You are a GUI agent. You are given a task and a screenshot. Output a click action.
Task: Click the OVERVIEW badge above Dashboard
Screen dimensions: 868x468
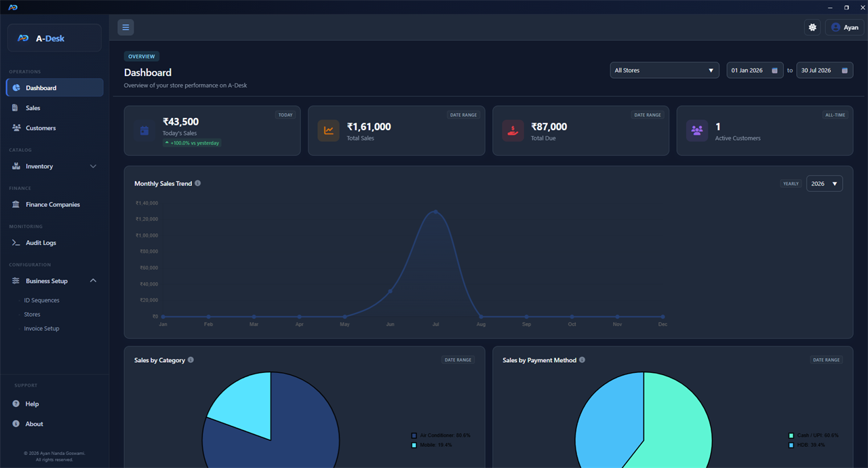142,56
